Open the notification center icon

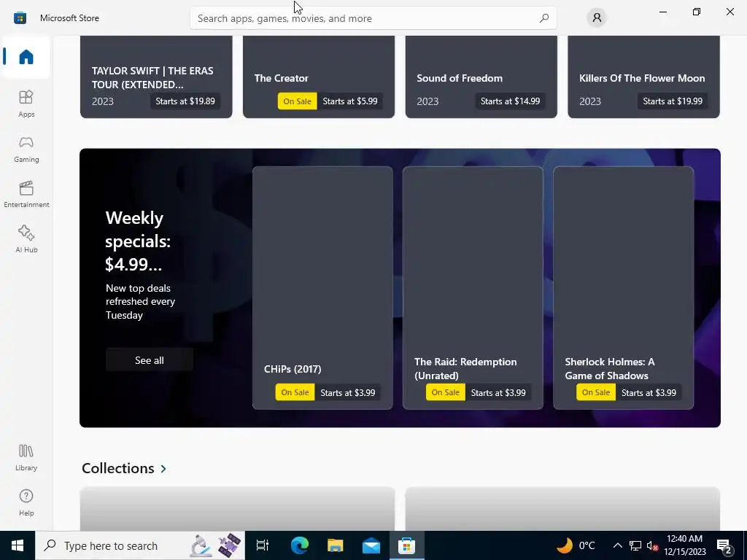tap(724, 545)
